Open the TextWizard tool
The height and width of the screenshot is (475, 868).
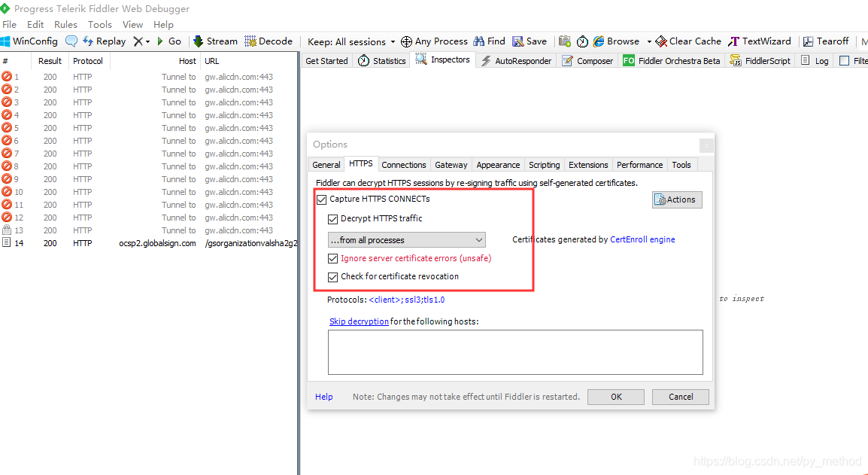click(760, 41)
